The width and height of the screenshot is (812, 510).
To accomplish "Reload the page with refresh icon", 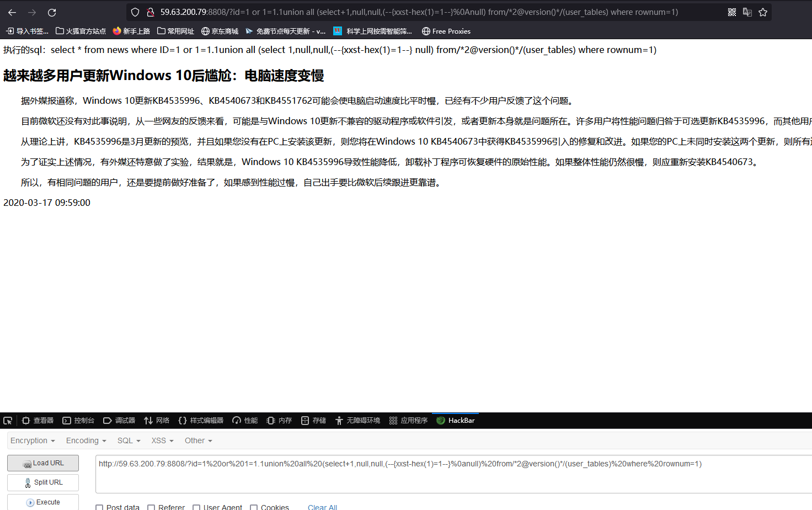I will (52, 12).
